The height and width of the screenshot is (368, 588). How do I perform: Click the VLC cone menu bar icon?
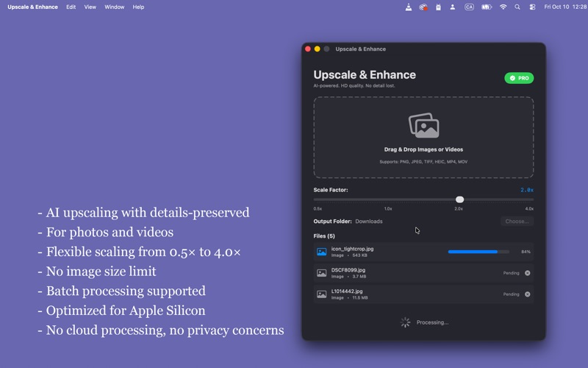[x=409, y=7]
